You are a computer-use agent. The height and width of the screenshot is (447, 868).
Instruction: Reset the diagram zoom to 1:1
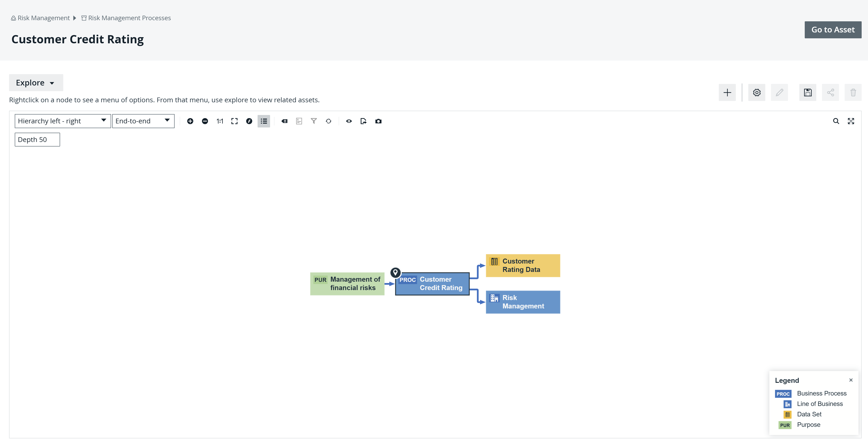point(220,121)
